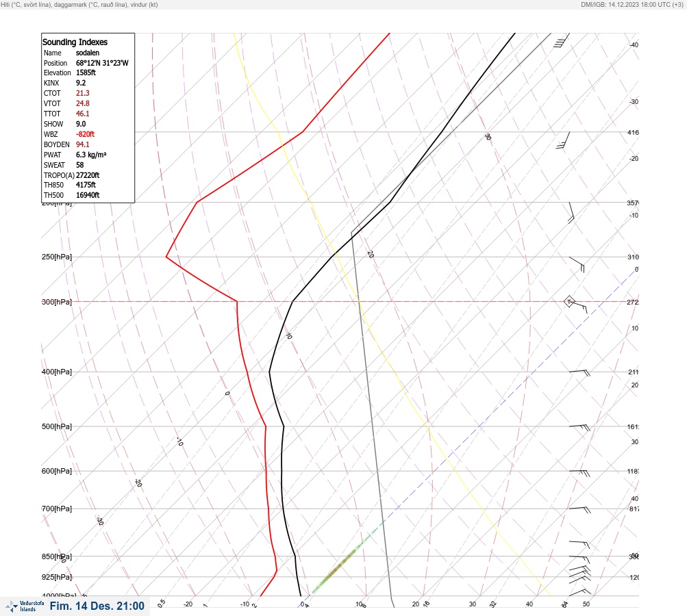
Task: Click the 300[hPa] pressure label
Action: point(57,302)
